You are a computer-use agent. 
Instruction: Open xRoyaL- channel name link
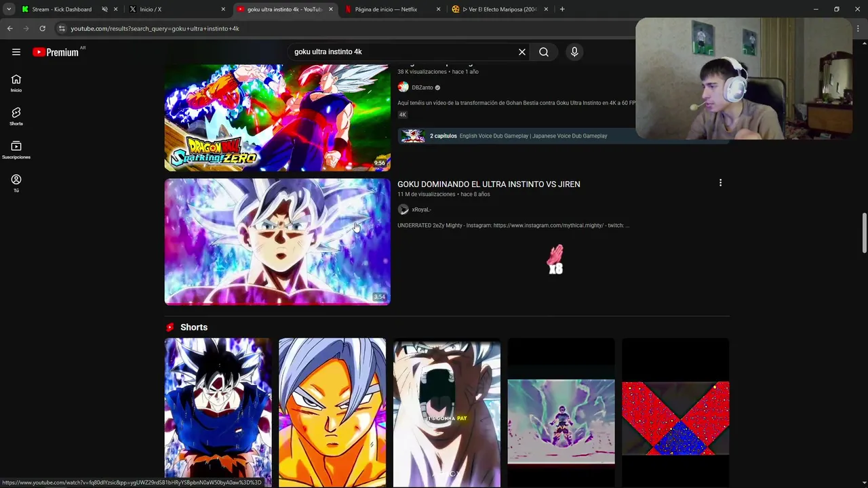point(421,210)
